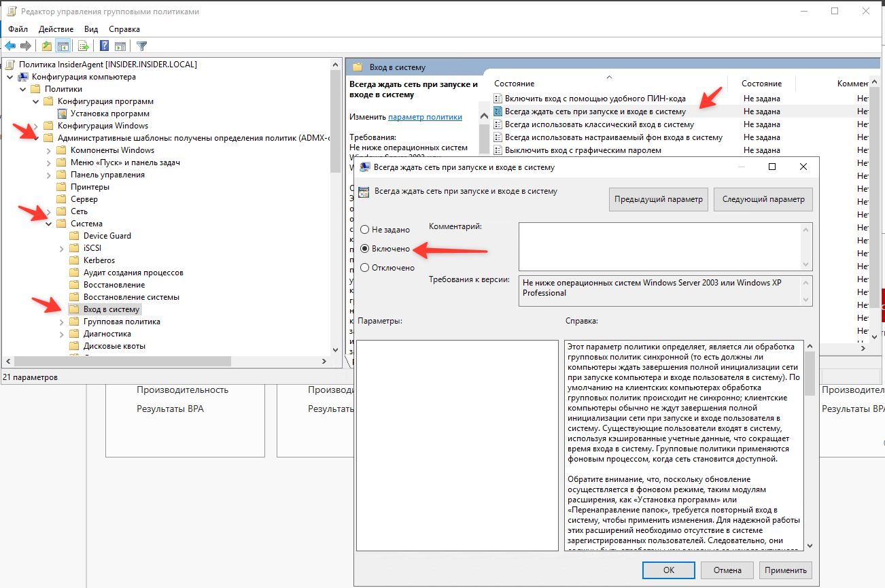This screenshot has width=885, height=588.
Task: Click the Forward arrow toolbar icon
Action: 26,46
